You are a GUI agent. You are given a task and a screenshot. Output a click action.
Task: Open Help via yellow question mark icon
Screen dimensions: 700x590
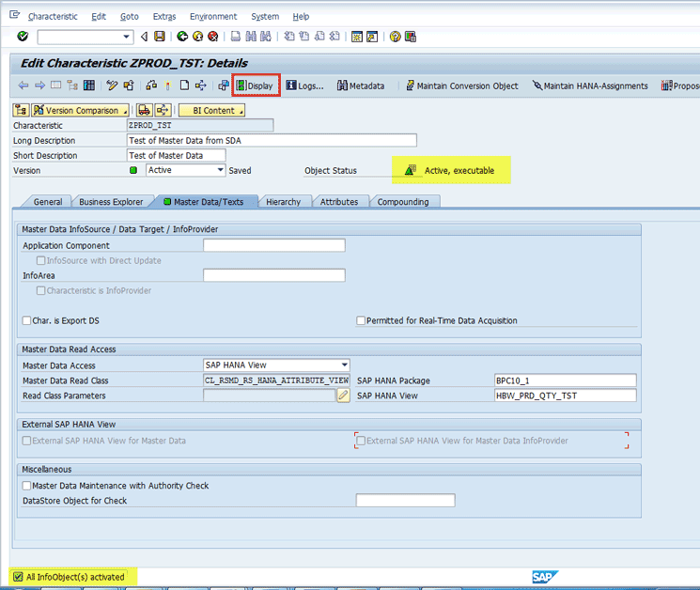[x=396, y=37]
